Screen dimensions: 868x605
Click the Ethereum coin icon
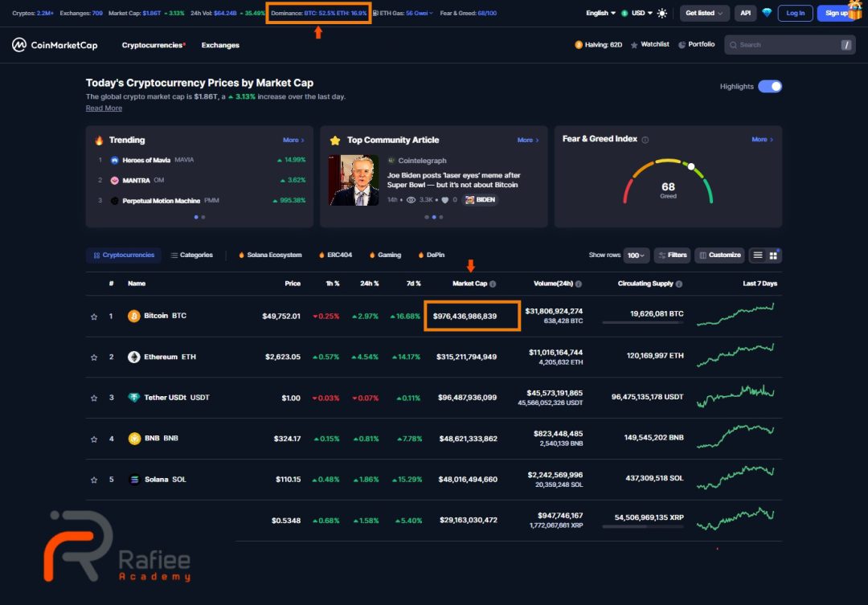[134, 357]
